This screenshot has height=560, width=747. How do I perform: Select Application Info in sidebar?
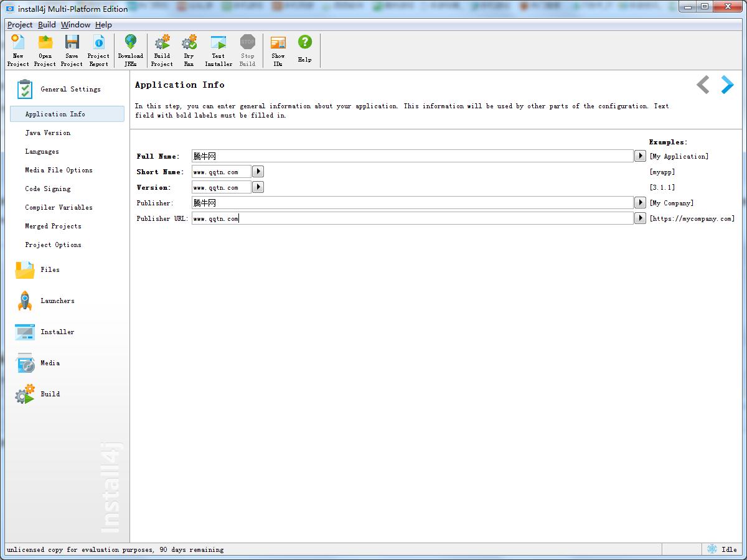(67, 114)
